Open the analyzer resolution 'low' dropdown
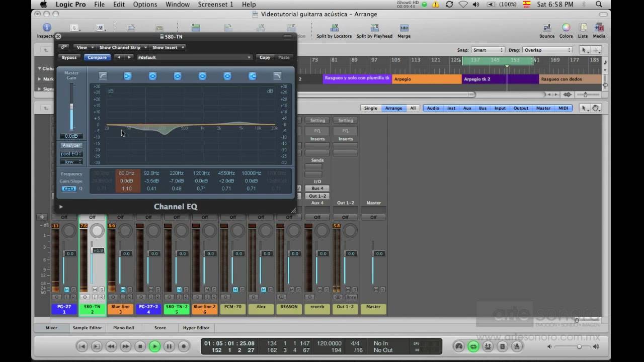644x362 pixels. click(71, 162)
